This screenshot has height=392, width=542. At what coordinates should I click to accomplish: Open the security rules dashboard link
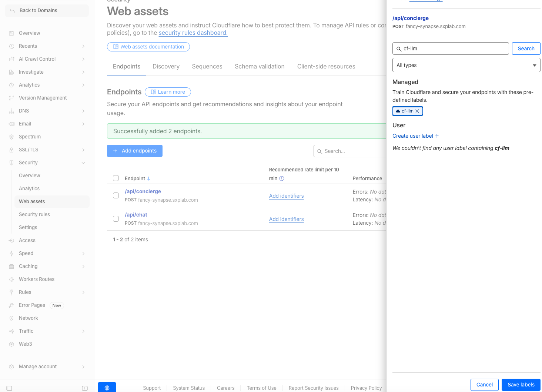tap(193, 33)
